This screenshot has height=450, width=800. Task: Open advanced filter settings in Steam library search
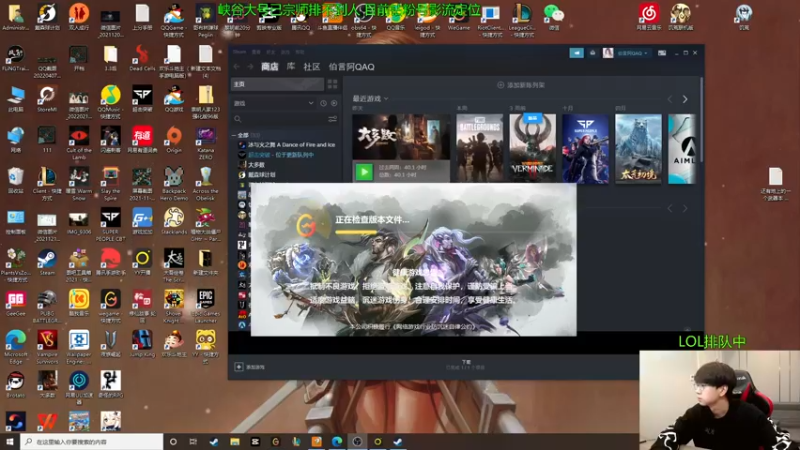click(x=332, y=119)
